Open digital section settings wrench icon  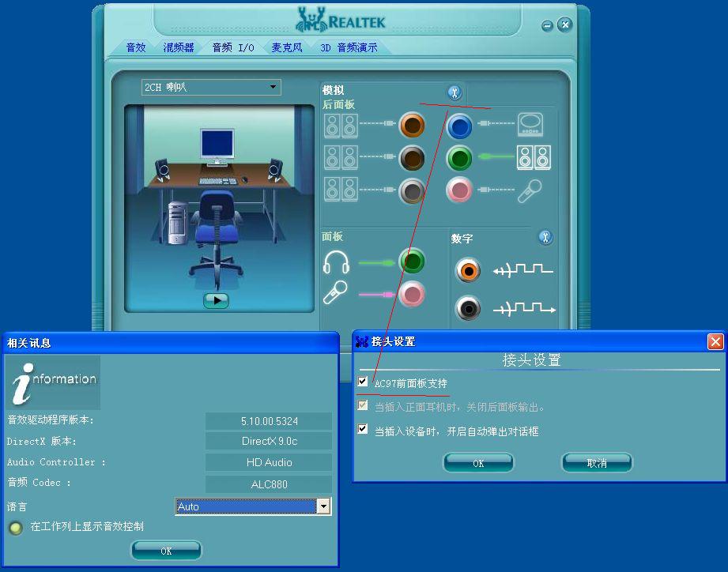coord(545,237)
